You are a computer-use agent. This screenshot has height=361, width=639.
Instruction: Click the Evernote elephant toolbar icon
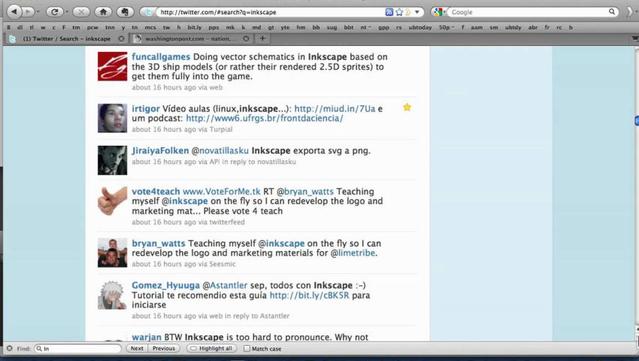(x=125, y=12)
